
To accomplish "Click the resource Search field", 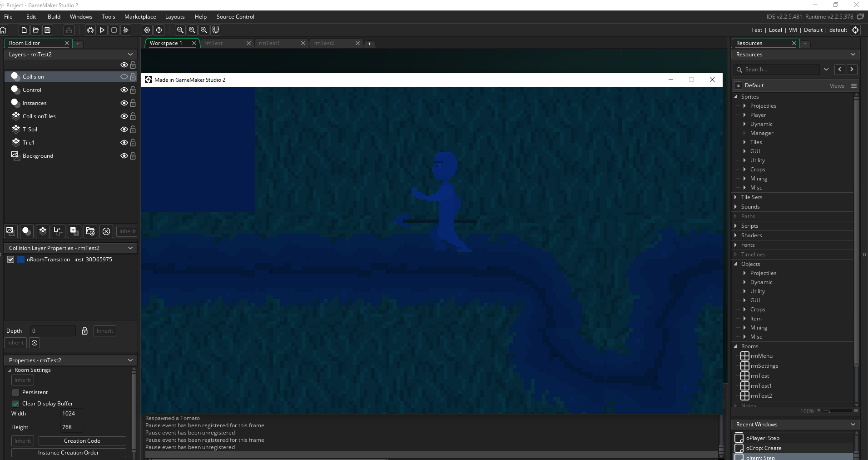I will click(780, 70).
